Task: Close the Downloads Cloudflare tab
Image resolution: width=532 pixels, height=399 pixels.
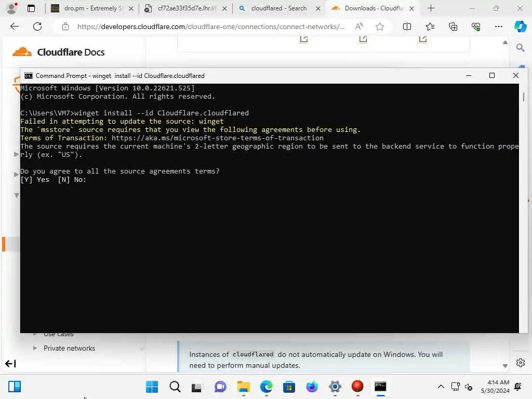Action: (x=411, y=8)
